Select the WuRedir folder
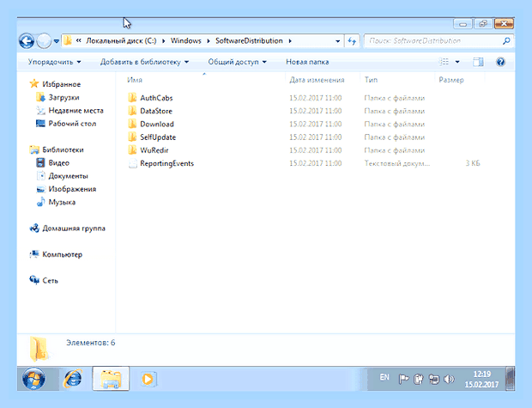Viewport: 532px width, 408px height. (x=154, y=150)
